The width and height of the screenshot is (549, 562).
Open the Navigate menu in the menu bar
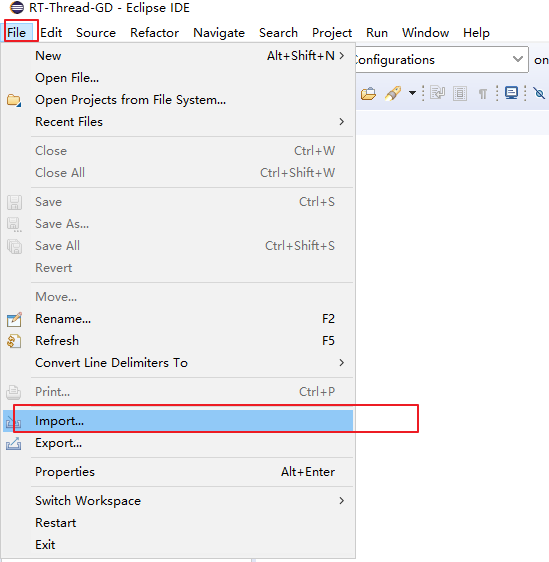coord(219,33)
